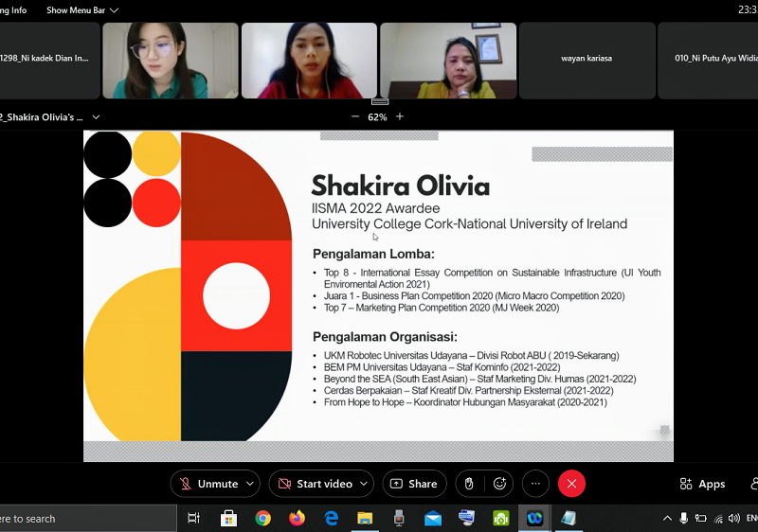
Task: Click the Share content button
Action: pos(414,484)
